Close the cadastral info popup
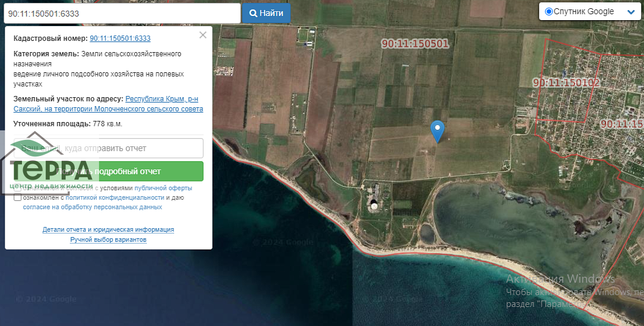Viewport: 644px width, 326px height. point(203,35)
